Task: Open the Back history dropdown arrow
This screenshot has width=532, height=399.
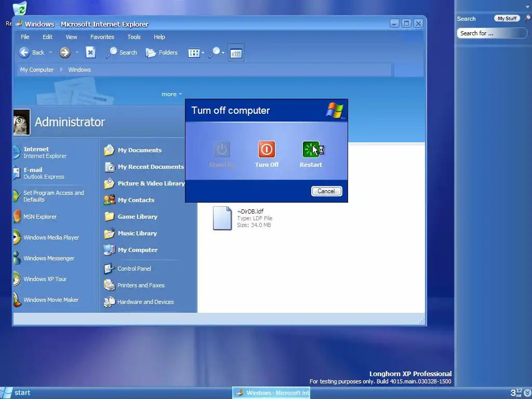Action: coord(50,52)
